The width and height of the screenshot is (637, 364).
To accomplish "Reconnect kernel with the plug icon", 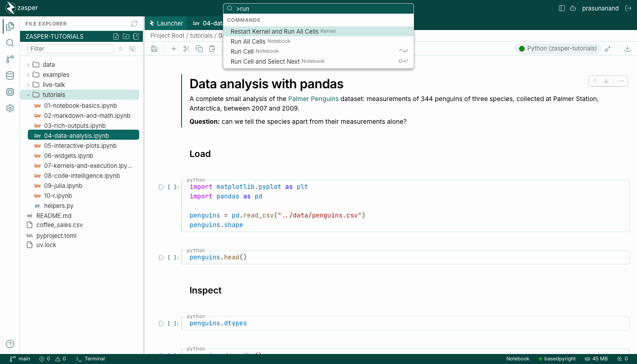I will coord(607,49).
